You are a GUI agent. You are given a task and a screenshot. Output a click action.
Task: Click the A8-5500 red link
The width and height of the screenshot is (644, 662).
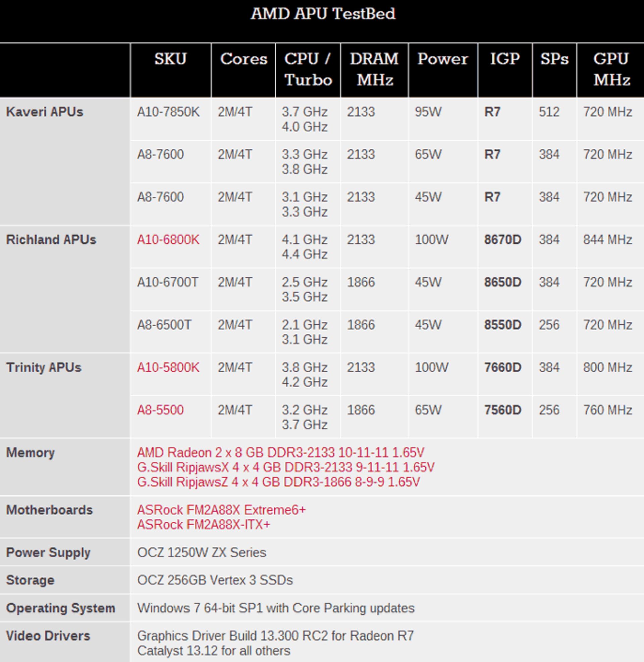(x=160, y=410)
